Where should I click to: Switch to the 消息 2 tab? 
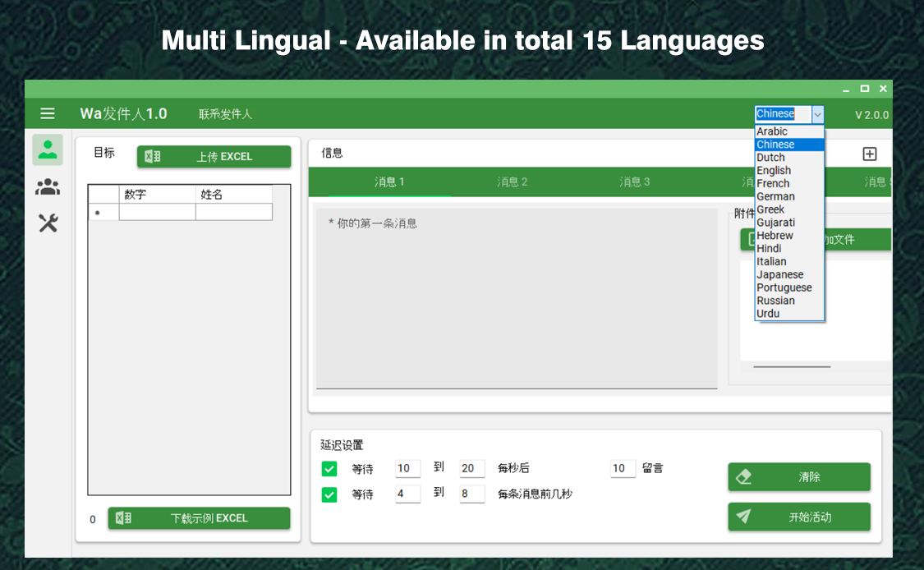[511, 182]
